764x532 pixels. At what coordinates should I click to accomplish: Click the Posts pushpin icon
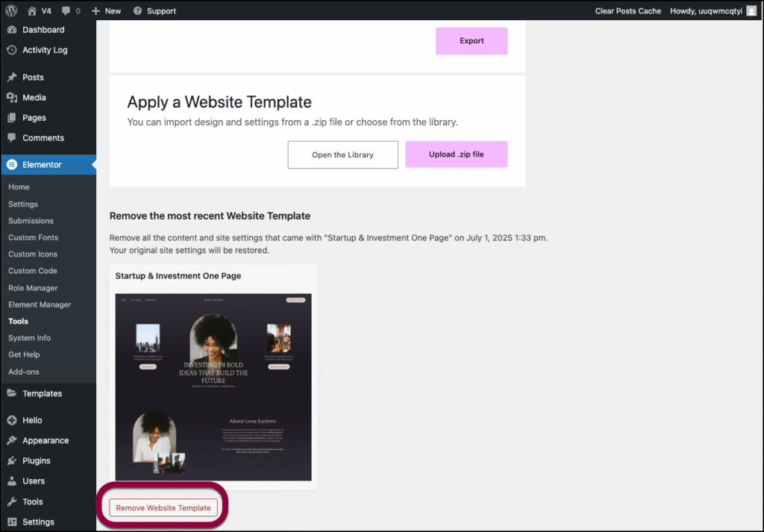pos(12,78)
